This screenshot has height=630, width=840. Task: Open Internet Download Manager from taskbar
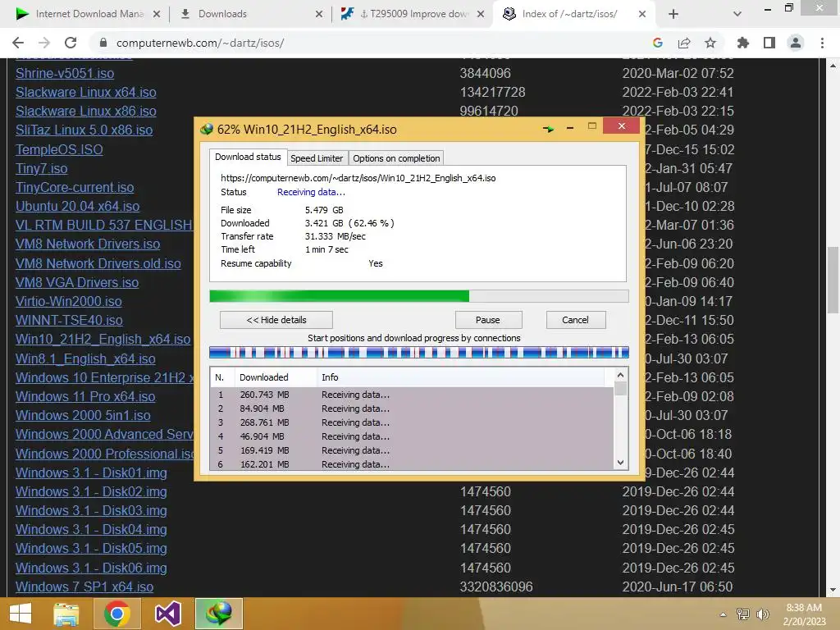tap(218, 614)
